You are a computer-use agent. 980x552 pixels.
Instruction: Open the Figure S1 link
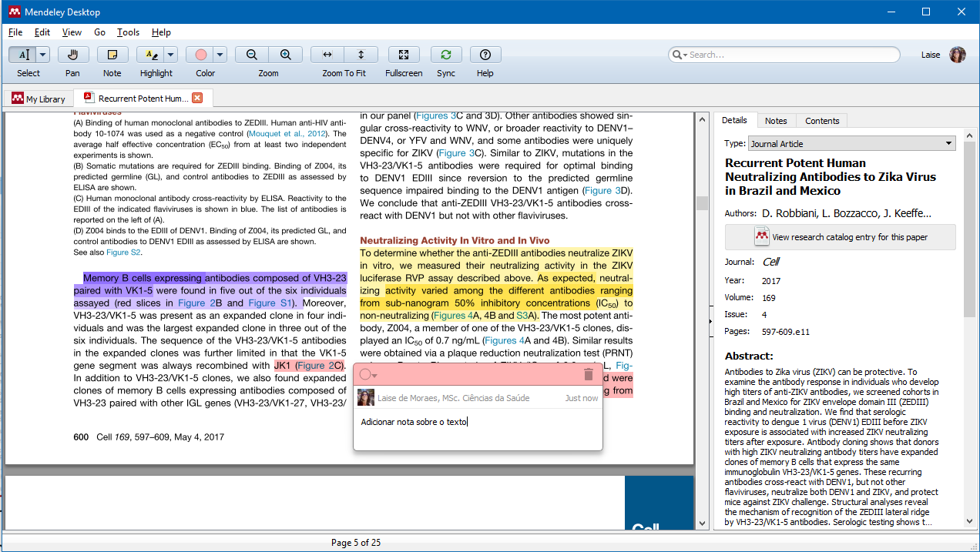point(271,303)
